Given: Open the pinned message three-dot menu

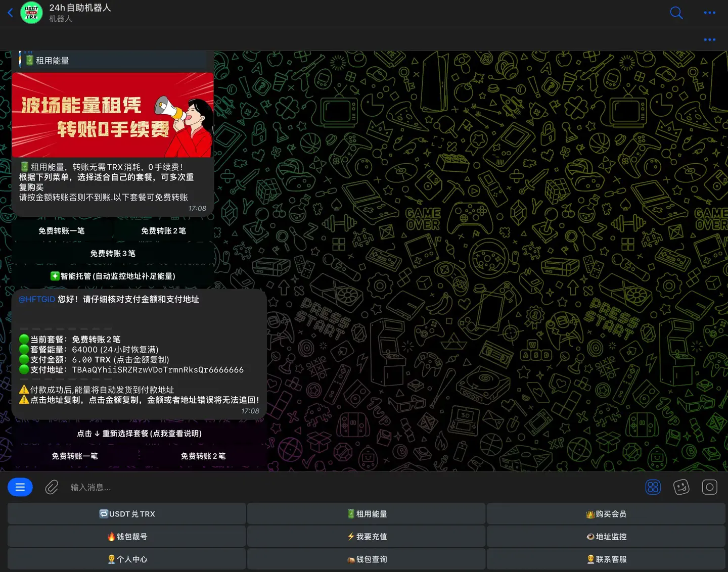Looking at the screenshot, I should 709,39.
